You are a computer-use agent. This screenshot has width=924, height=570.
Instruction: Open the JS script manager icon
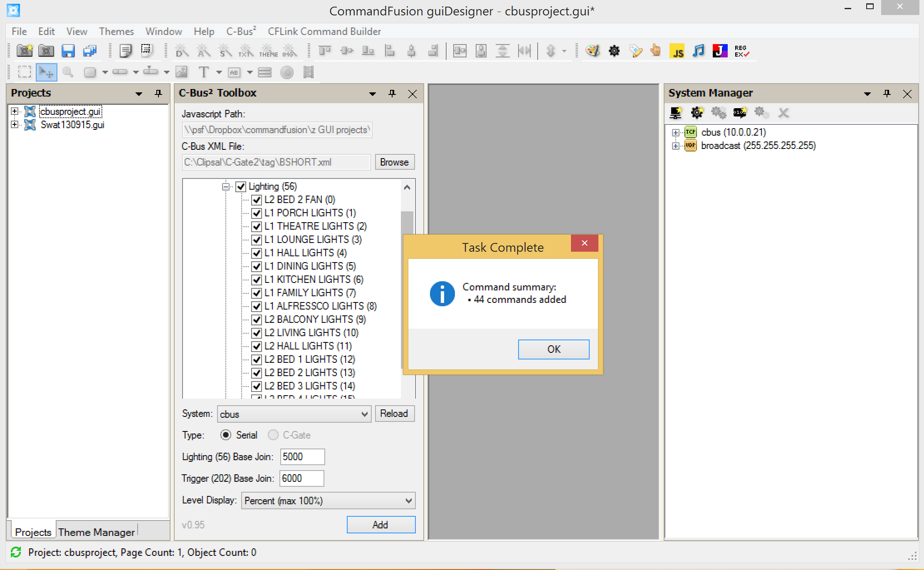click(x=677, y=51)
